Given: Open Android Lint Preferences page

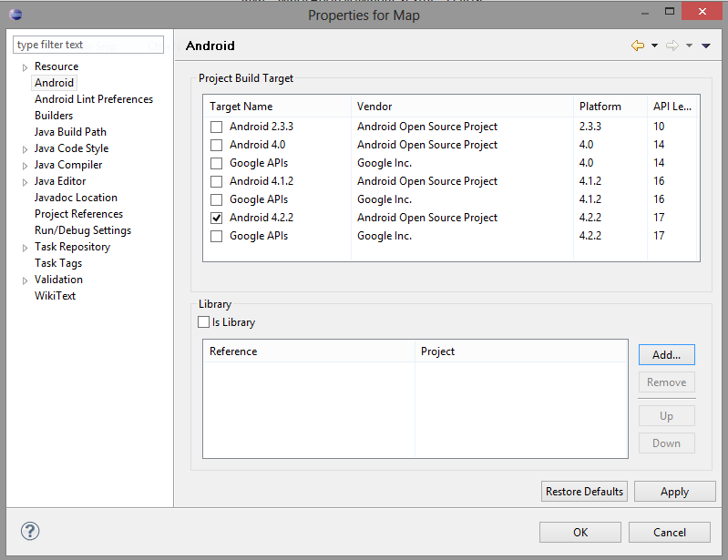Looking at the screenshot, I should click(x=94, y=99).
